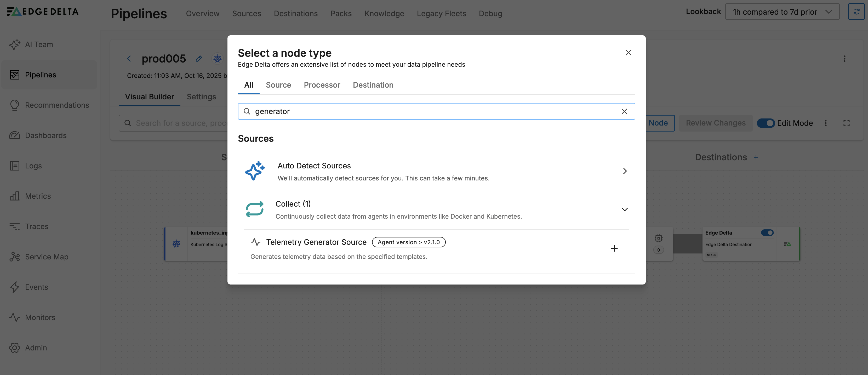
Task: Click the plus icon for Telemetry Generator Source
Action: tap(614, 249)
